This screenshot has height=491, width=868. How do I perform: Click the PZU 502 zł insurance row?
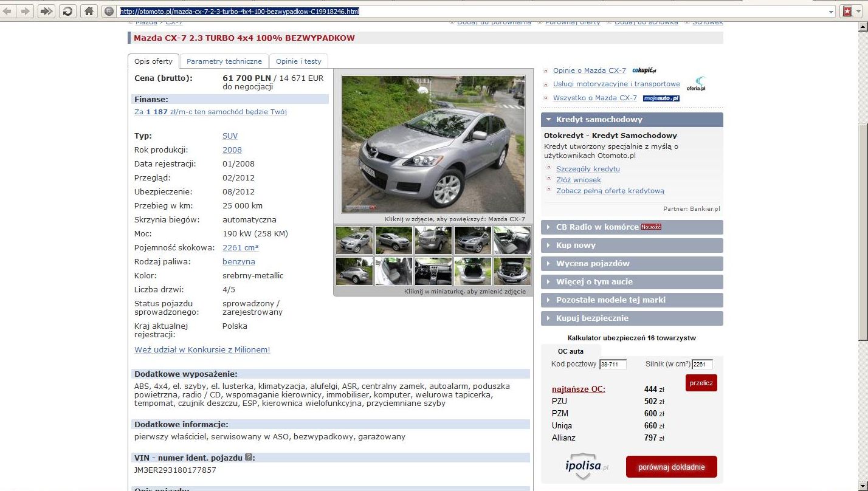[x=608, y=402]
